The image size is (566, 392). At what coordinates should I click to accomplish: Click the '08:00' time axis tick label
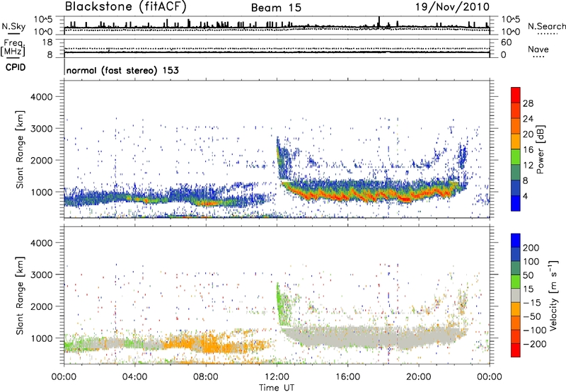click(x=206, y=377)
